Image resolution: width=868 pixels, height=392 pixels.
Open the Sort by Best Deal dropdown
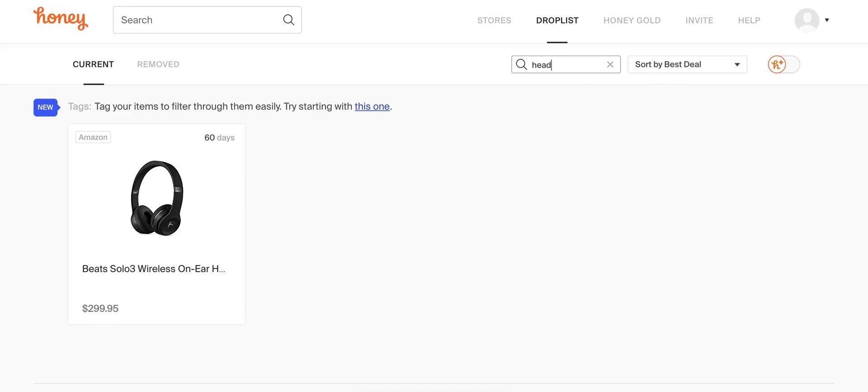tap(687, 64)
